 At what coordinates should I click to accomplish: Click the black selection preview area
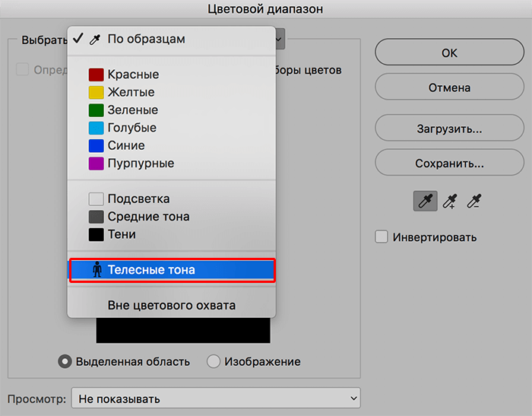tap(183, 330)
